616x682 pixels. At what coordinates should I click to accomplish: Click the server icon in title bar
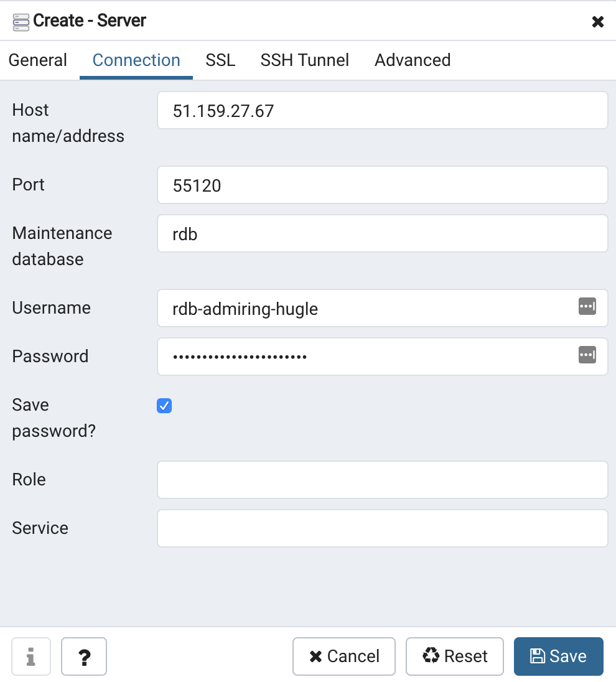(x=21, y=22)
